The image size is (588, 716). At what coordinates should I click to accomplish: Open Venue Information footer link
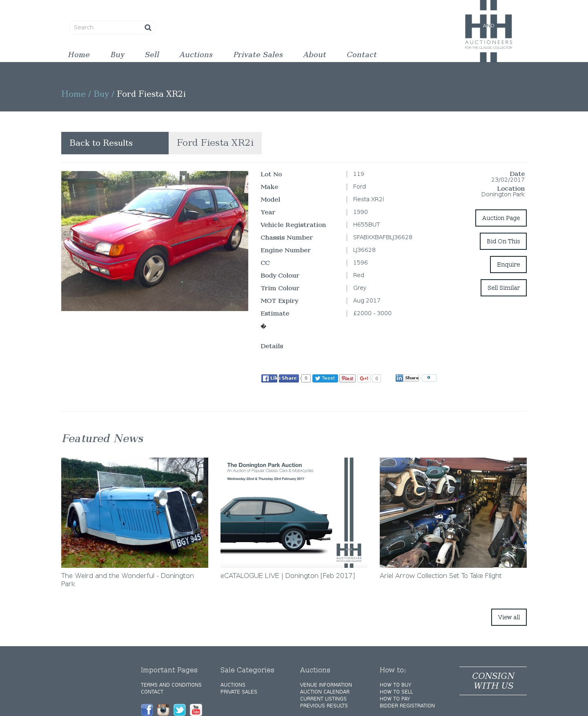(x=326, y=685)
